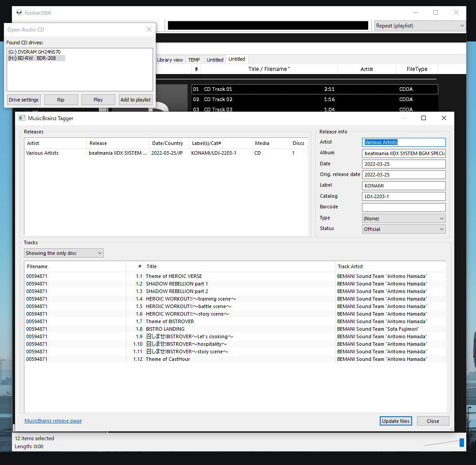Open the MusicBrainz release page link
This screenshot has width=476, height=465.
point(53,421)
